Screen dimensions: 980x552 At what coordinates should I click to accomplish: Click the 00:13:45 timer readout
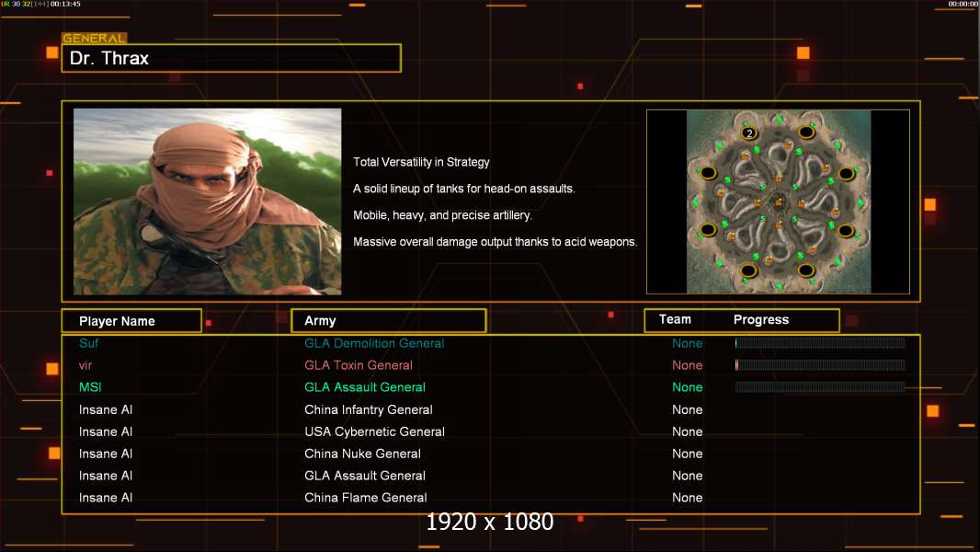tap(65, 4)
